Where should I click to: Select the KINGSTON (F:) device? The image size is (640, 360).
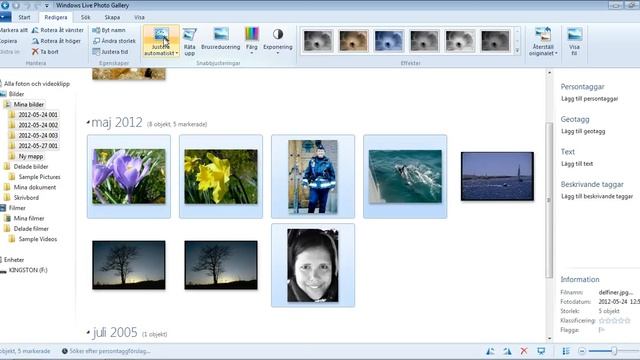28,270
